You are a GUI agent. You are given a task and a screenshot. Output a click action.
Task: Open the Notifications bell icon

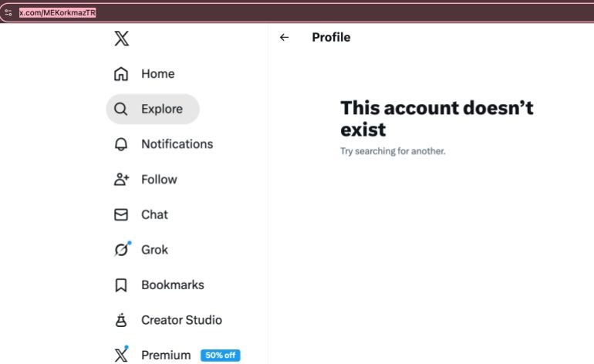click(x=121, y=144)
